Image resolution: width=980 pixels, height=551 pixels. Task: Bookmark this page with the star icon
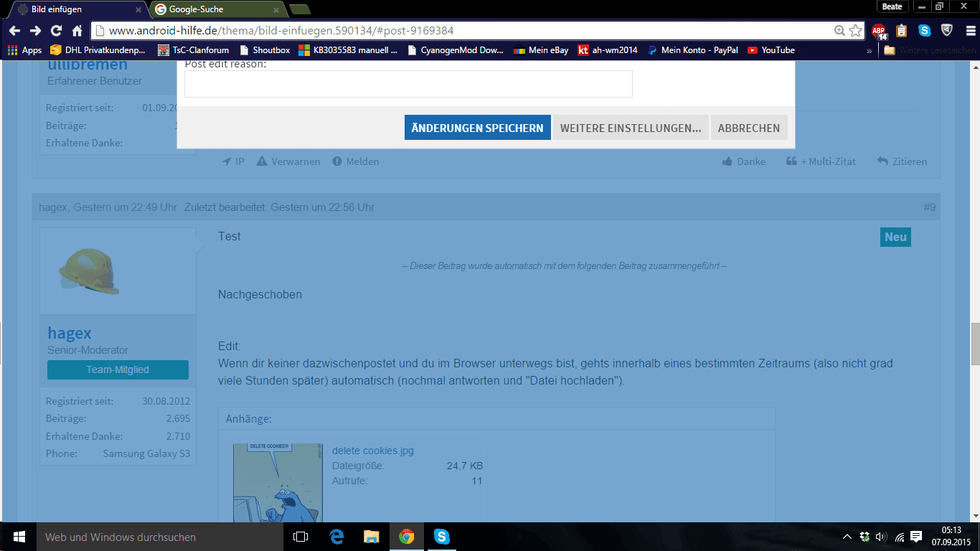click(855, 31)
